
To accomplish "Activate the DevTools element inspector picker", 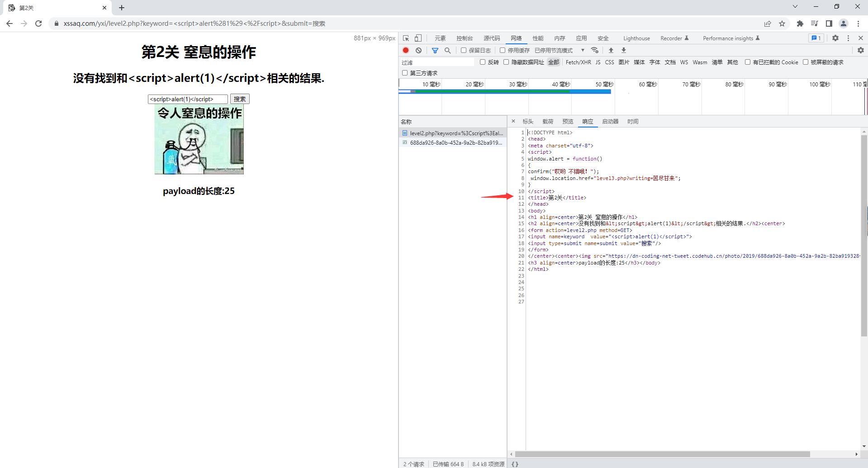I will tap(406, 38).
